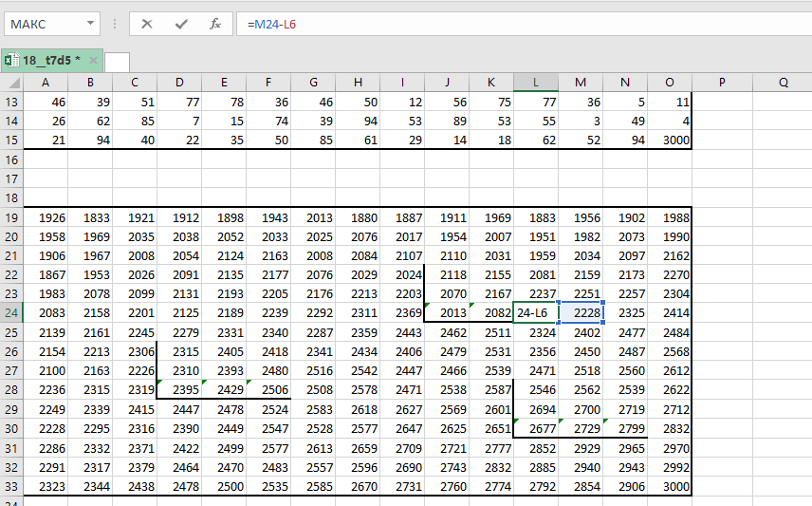The width and height of the screenshot is (812, 506).
Task: Select cell D28 with value 2395
Action: [x=179, y=389]
